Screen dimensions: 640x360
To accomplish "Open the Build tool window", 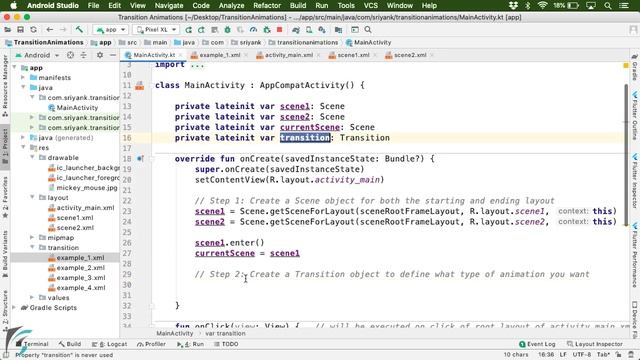I will coord(69,344).
